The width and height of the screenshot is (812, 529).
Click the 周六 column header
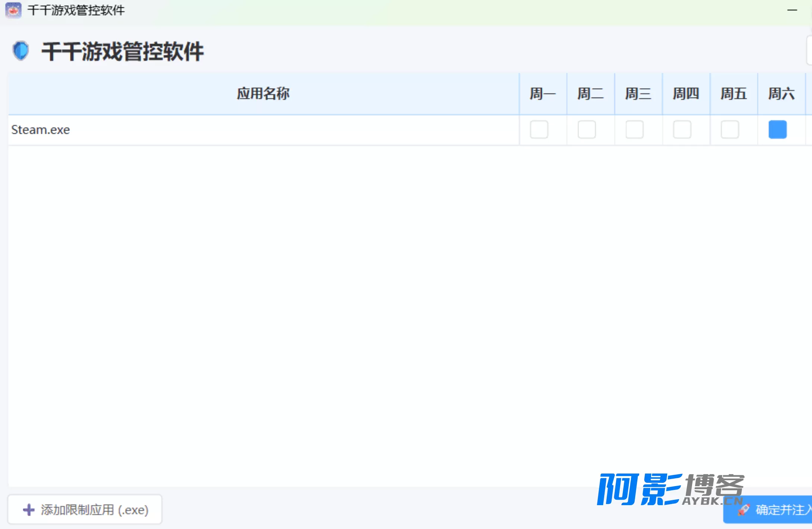pyautogui.click(x=781, y=94)
